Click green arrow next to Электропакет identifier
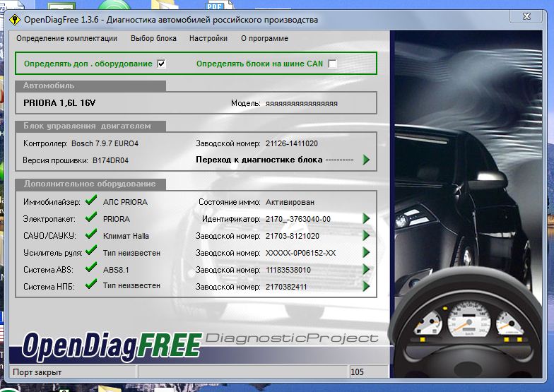The width and height of the screenshot is (554, 392). (x=366, y=219)
